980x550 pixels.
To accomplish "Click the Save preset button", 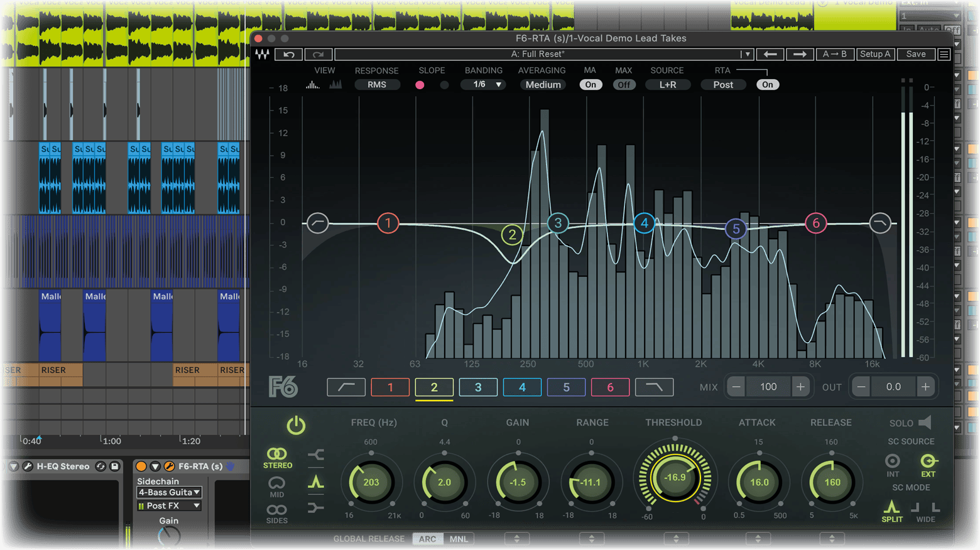I will (x=915, y=55).
